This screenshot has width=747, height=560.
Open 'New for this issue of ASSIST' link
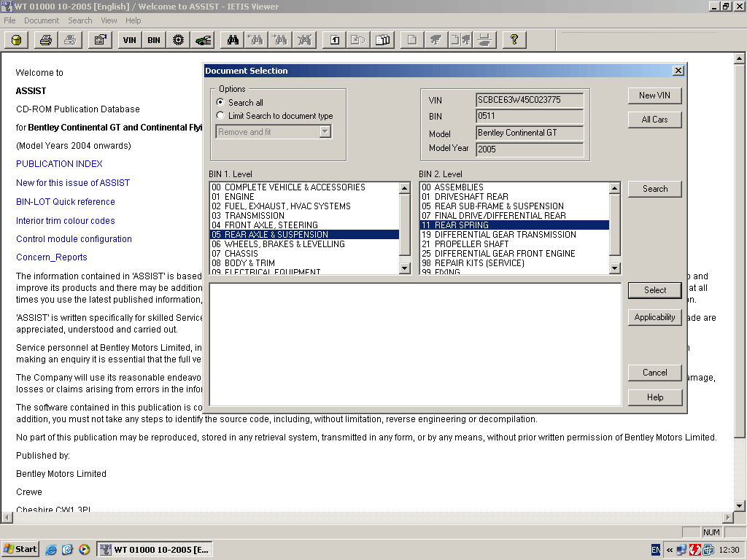pyautogui.click(x=73, y=183)
